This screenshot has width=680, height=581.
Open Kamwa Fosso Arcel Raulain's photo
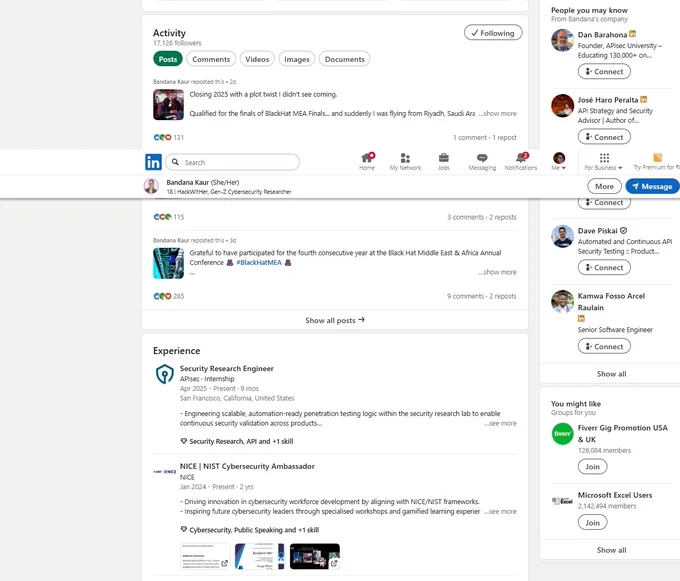click(562, 301)
